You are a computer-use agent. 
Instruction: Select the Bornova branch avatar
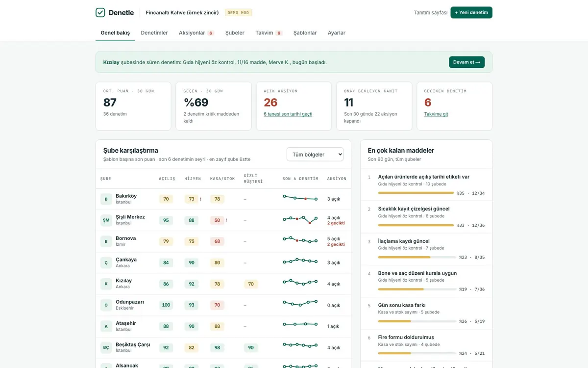106,241
